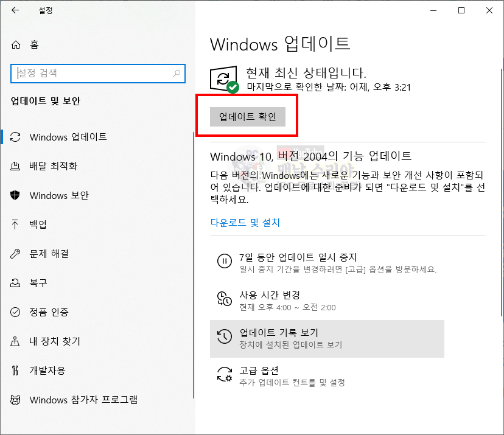Click the 다운로드 및 설치 link
The height and width of the screenshot is (435, 504).
[x=245, y=222]
